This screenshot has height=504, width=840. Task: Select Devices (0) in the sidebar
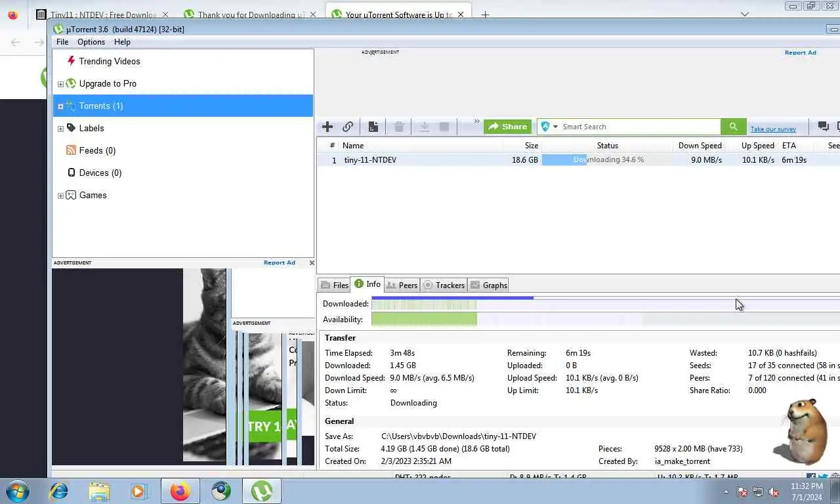point(100,173)
